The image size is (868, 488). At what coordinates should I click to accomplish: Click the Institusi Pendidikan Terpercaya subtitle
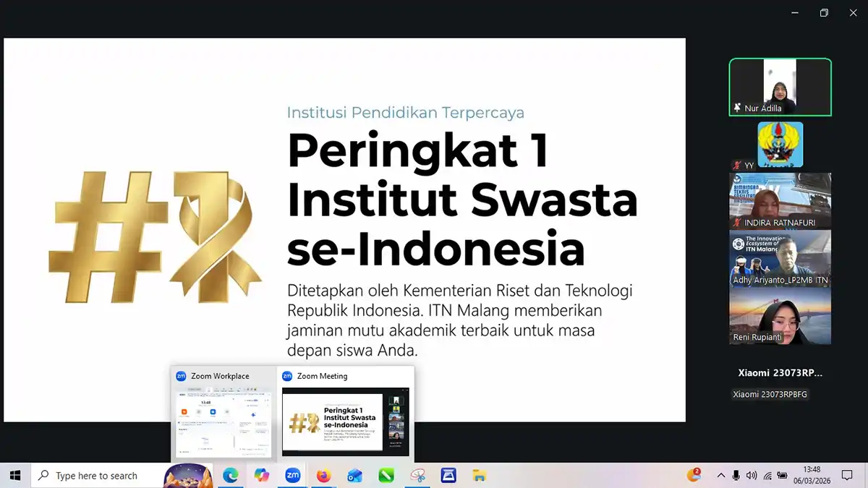pos(406,113)
